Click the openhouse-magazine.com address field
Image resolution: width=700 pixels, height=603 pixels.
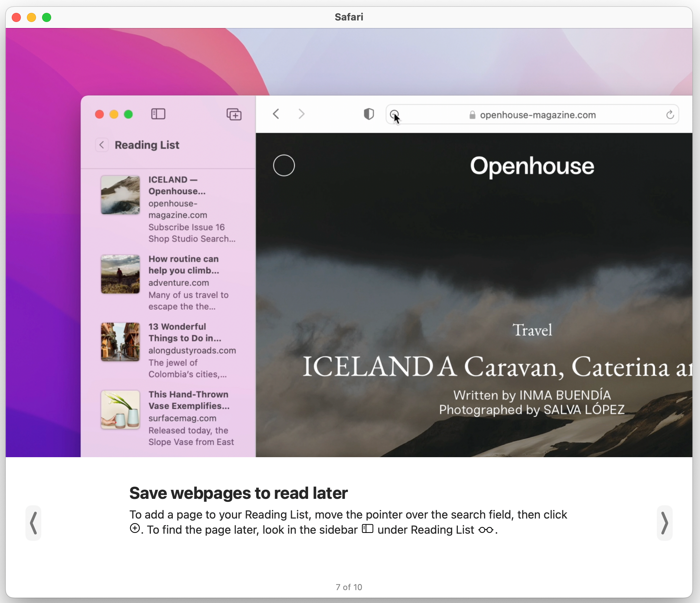click(x=532, y=114)
